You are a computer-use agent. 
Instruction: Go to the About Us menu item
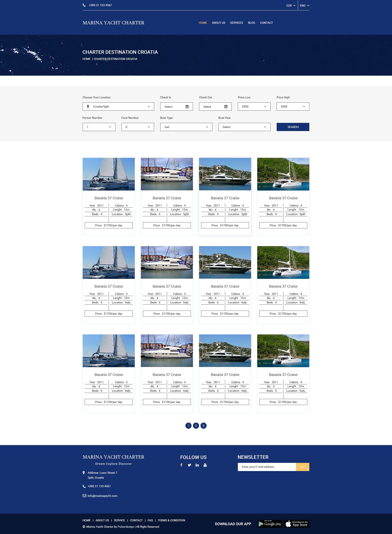tap(218, 23)
